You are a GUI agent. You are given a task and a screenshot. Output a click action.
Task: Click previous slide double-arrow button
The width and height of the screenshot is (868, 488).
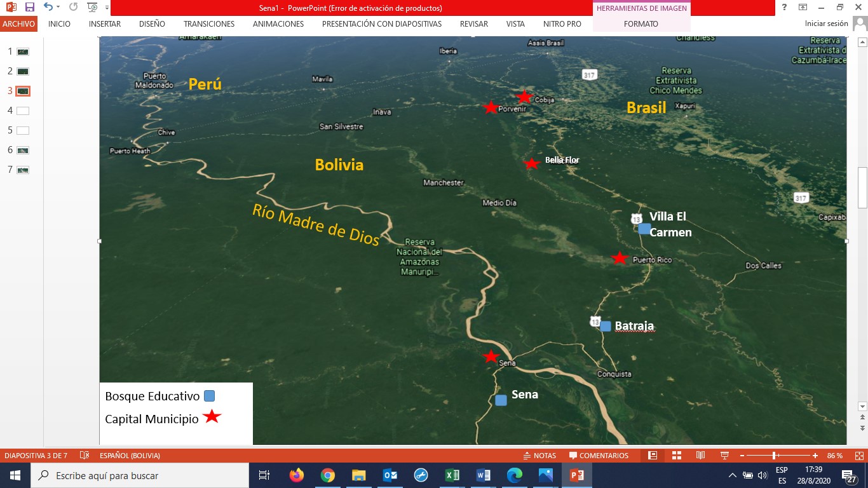(x=862, y=417)
